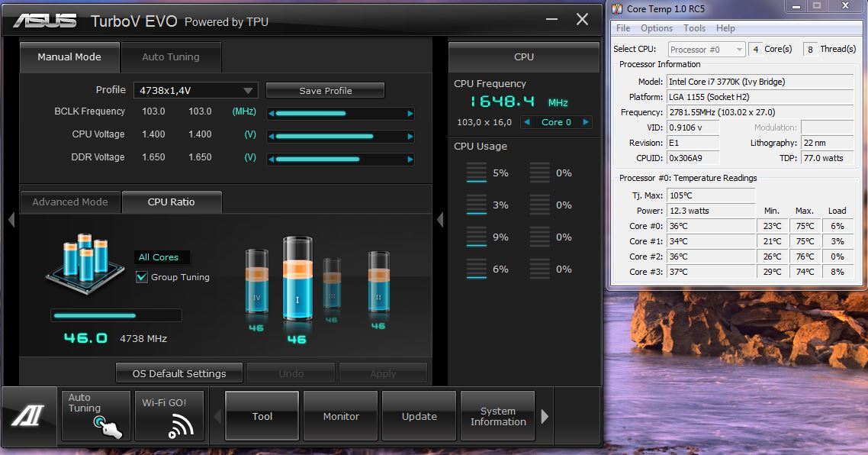Click the Core Temp Model field

760,82
